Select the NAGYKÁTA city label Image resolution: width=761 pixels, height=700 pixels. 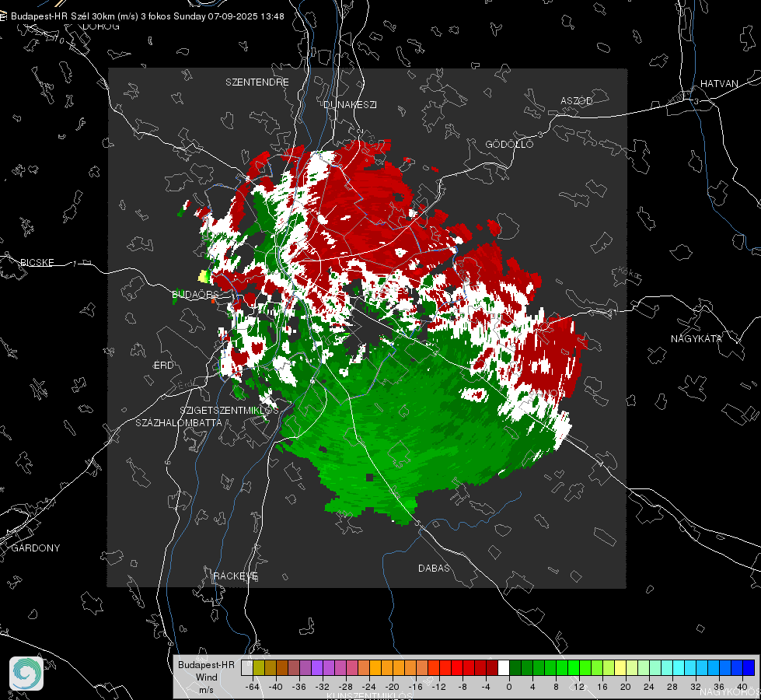[x=696, y=338]
